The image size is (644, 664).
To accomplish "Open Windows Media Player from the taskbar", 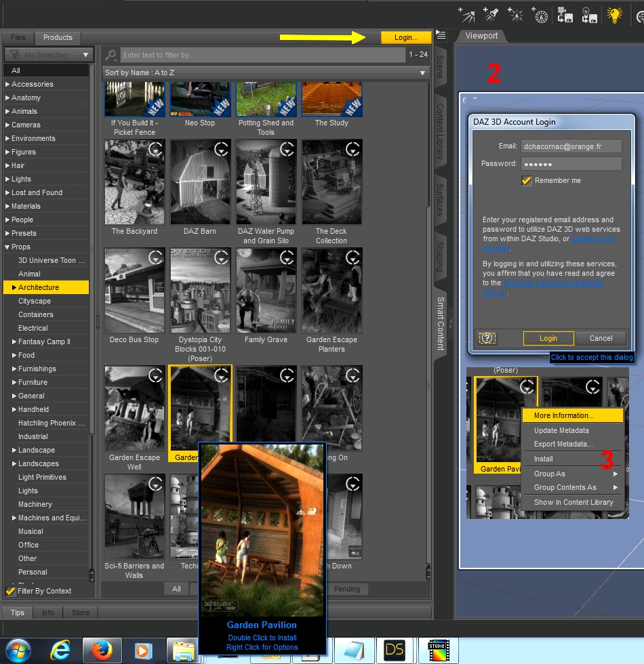I will tap(143, 650).
